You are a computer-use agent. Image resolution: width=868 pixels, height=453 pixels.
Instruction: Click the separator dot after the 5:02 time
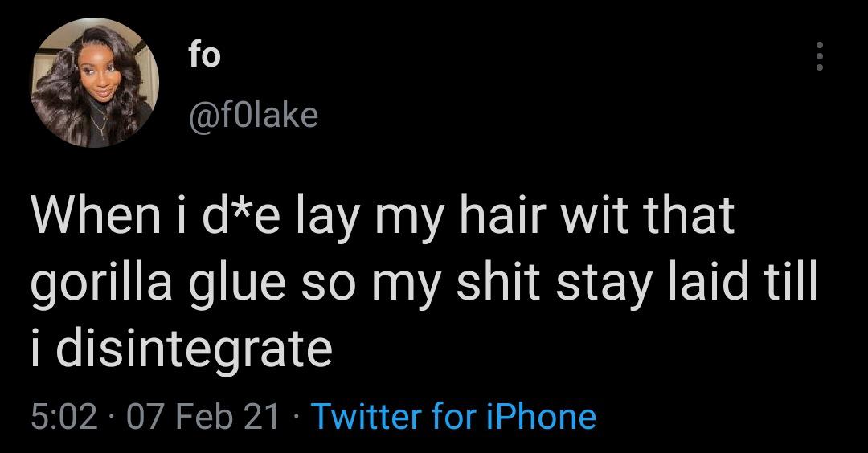[113, 418]
